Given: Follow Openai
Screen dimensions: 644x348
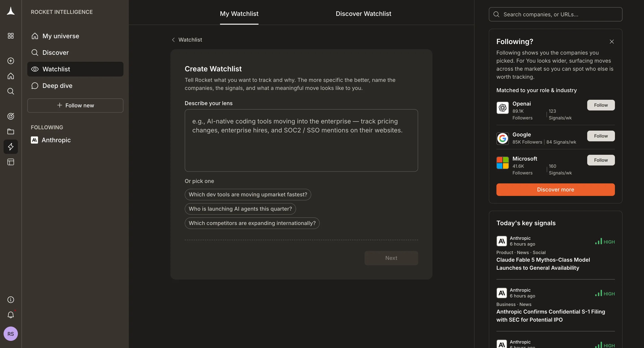Looking at the screenshot, I should [x=601, y=105].
